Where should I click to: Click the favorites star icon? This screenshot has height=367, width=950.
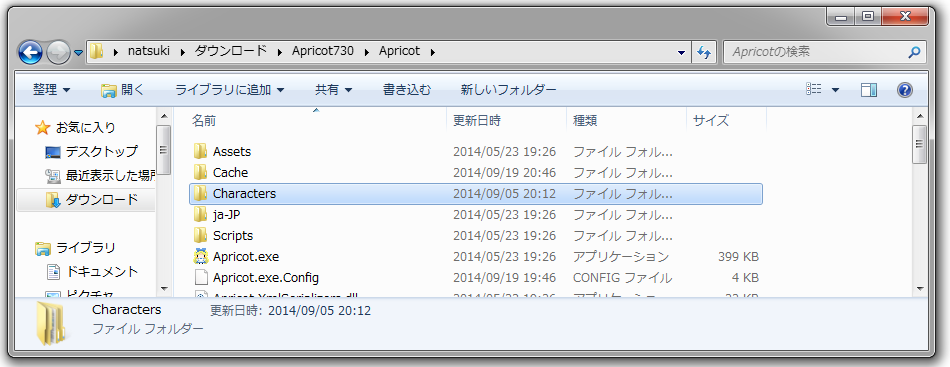coord(42,127)
